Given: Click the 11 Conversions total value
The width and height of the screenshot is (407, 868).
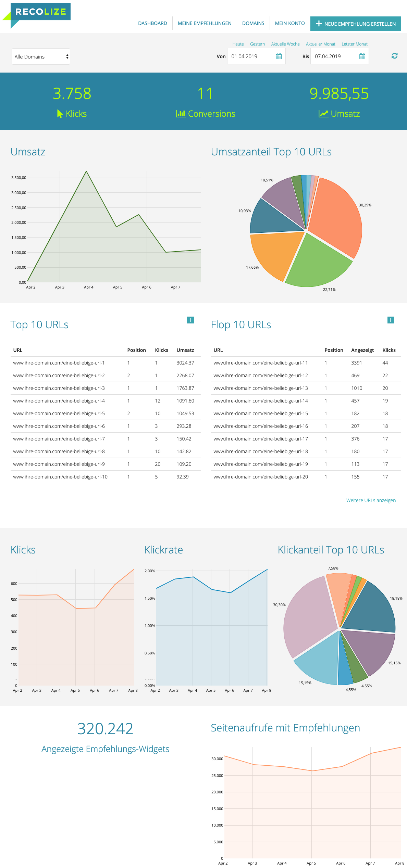Looking at the screenshot, I should pos(205,93).
